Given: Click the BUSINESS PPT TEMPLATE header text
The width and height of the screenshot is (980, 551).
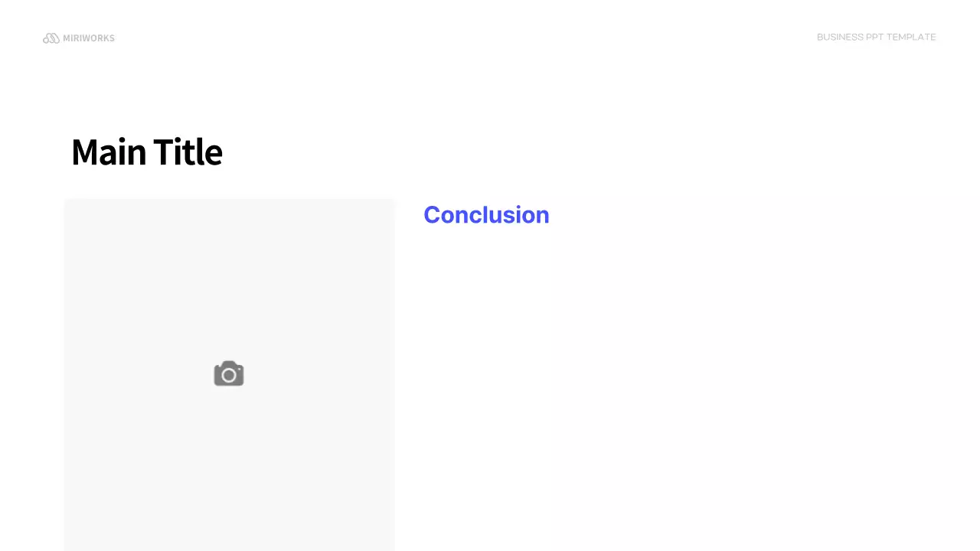Looking at the screenshot, I should click(876, 37).
